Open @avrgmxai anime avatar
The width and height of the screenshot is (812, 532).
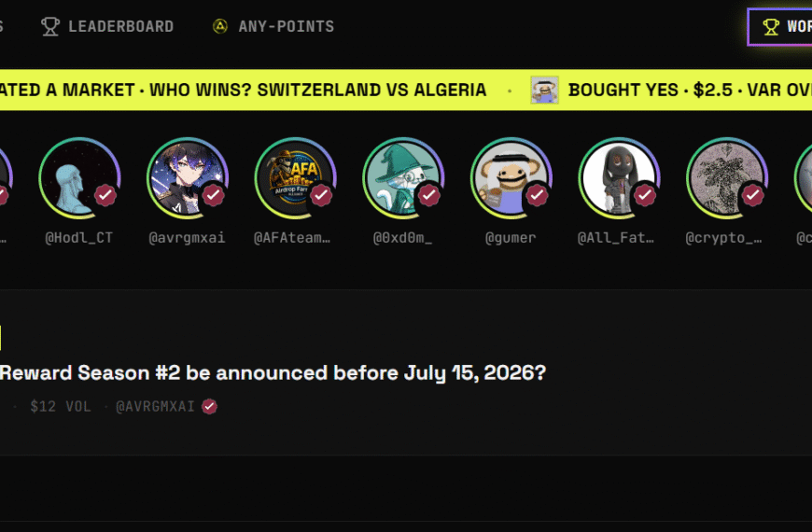click(188, 178)
